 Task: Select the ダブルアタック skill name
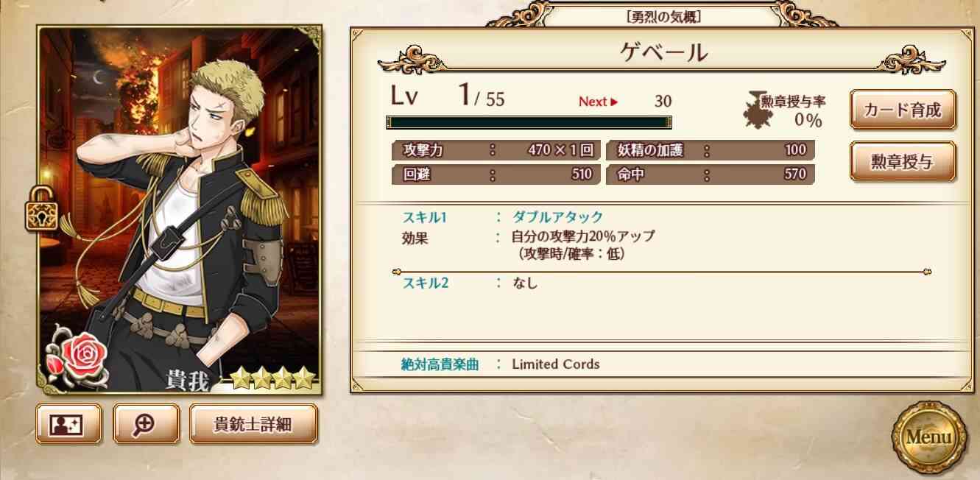coord(557,216)
